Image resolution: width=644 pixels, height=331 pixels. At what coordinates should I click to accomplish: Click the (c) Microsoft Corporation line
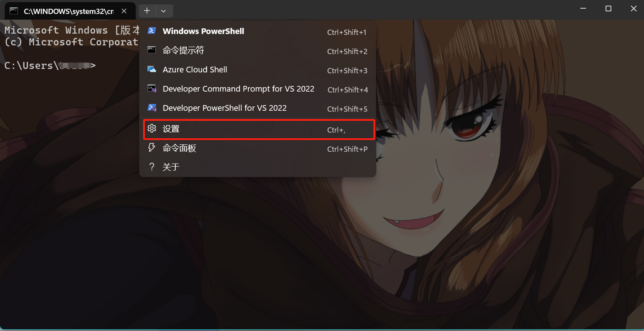point(71,42)
